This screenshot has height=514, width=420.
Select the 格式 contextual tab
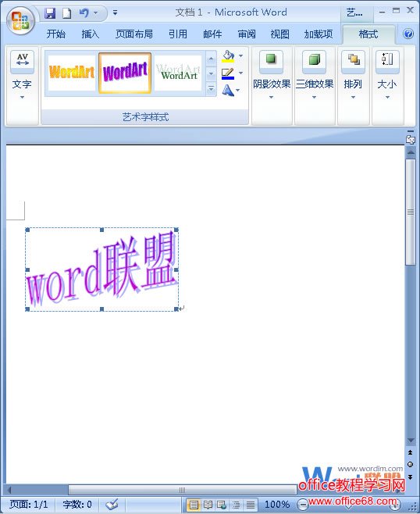[368, 34]
